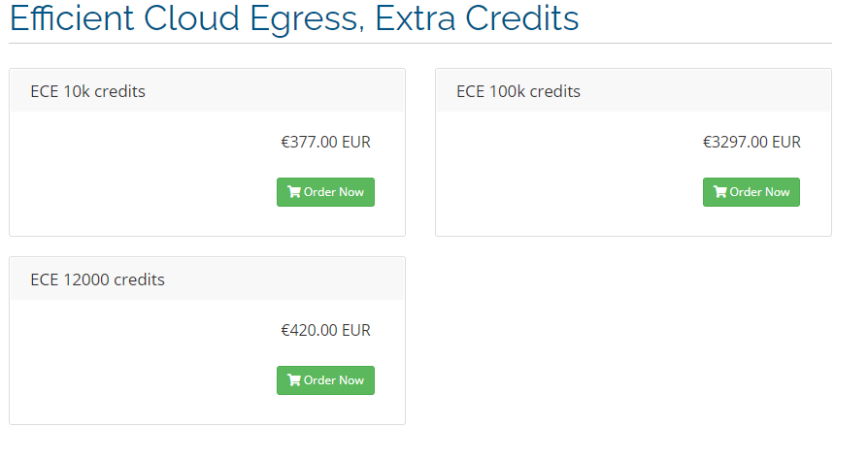Click the cart icon for ECE 12000 credits

(294, 380)
